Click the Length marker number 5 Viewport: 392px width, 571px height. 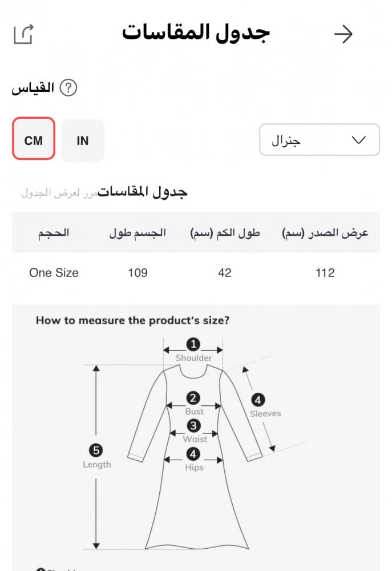pyautogui.click(x=96, y=451)
